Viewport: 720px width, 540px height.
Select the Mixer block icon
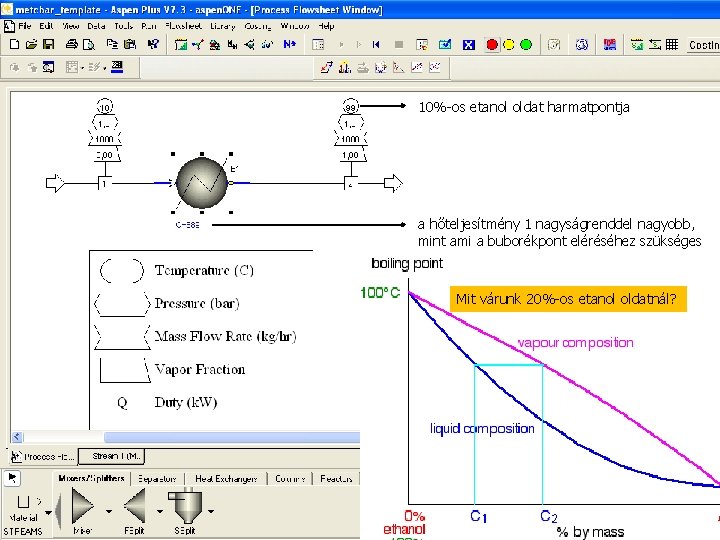[83, 506]
